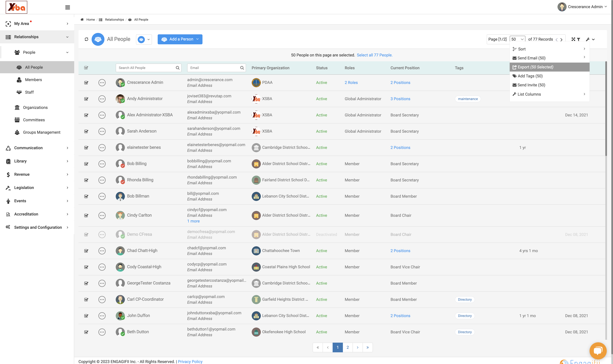Open the filter funnel icon

[x=579, y=39]
